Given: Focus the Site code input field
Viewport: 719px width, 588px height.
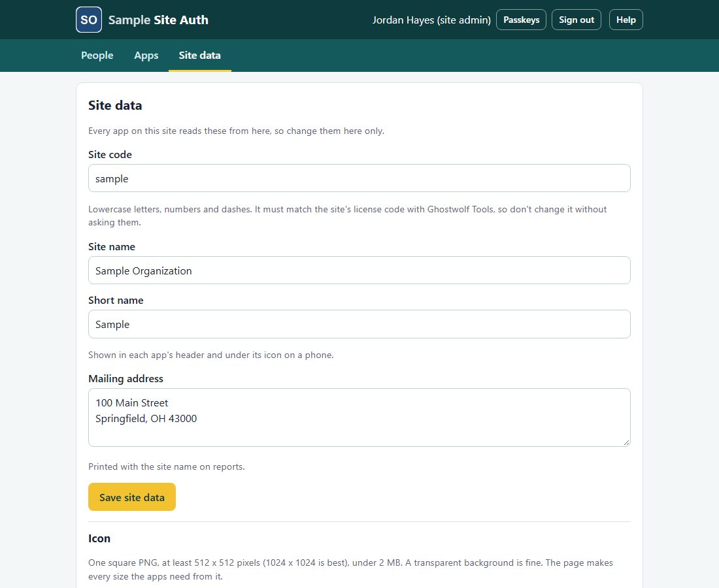Looking at the screenshot, I should (359, 178).
